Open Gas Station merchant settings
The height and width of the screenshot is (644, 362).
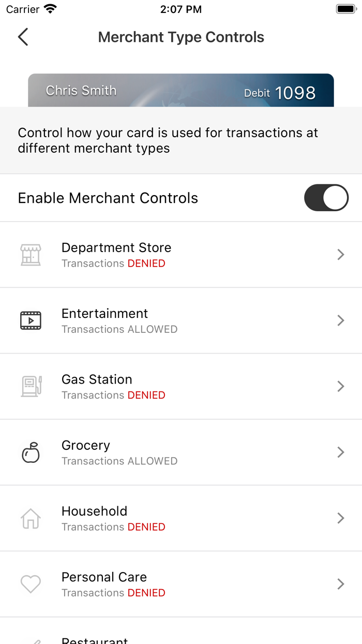181,386
